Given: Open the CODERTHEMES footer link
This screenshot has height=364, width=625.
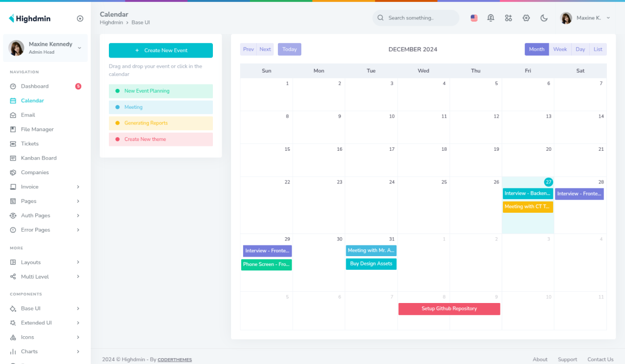Looking at the screenshot, I should 175,360.
